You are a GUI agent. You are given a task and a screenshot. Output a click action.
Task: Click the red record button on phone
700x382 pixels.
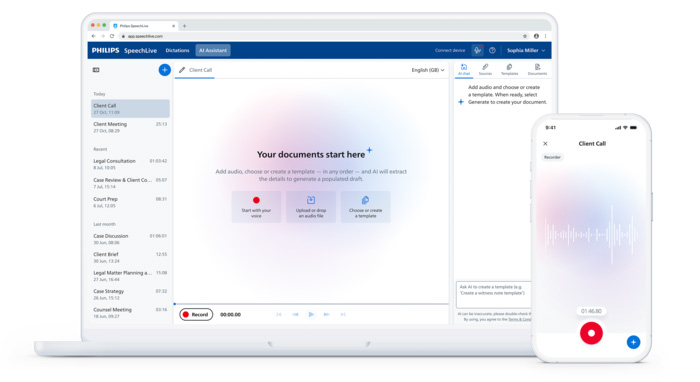[591, 333]
